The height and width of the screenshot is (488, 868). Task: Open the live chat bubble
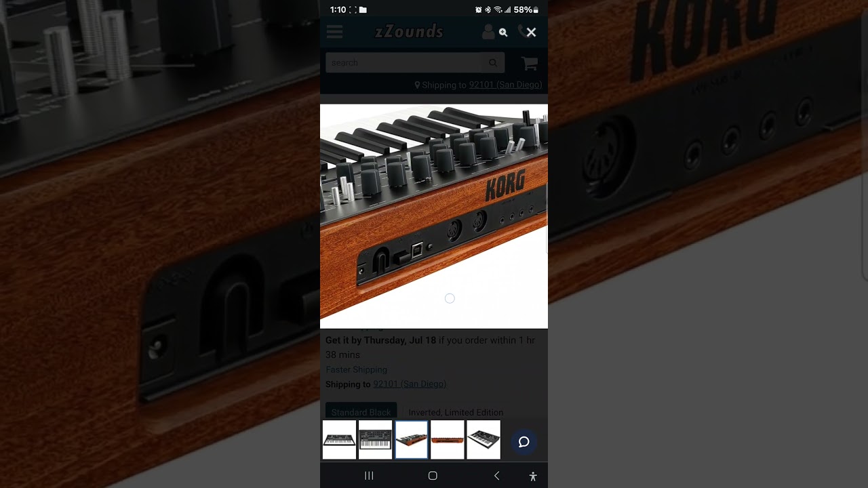524,442
